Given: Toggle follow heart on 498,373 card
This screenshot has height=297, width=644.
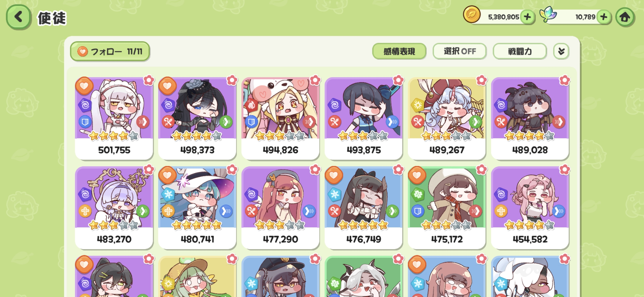Looking at the screenshot, I should tap(167, 86).
